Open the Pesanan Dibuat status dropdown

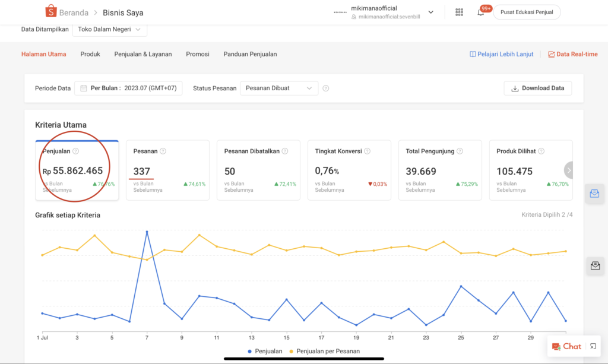click(x=279, y=88)
